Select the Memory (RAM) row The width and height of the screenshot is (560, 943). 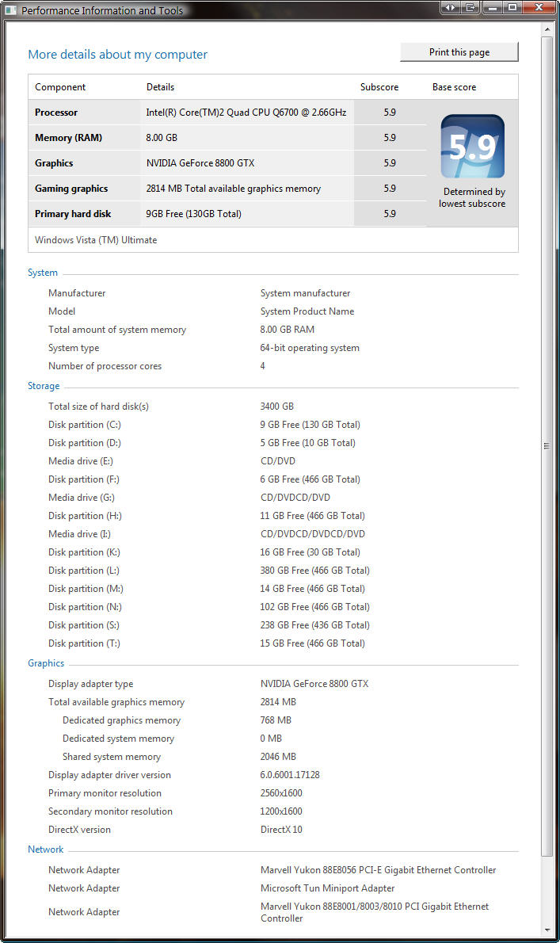point(227,138)
